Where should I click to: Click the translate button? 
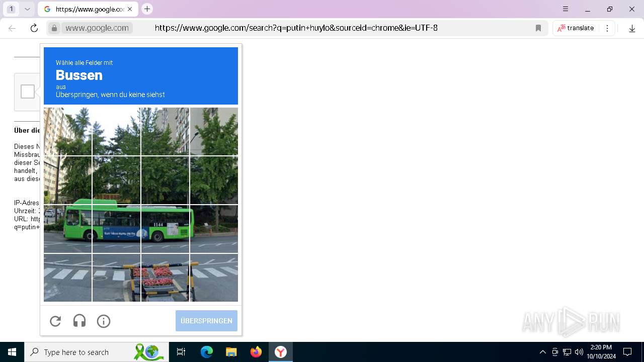point(576,28)
